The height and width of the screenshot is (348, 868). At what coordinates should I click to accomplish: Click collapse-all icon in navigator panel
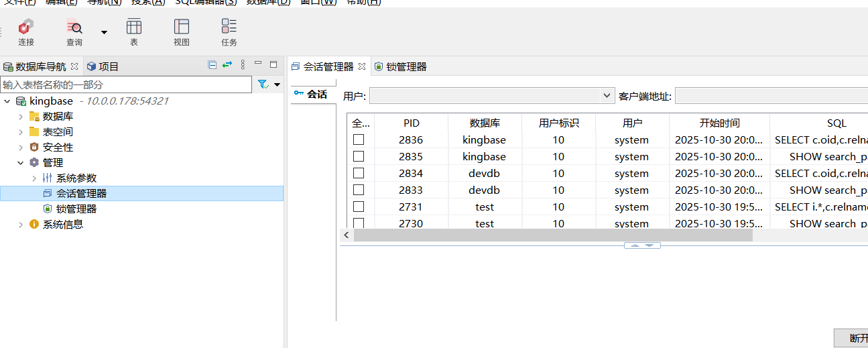(x=212, y=65)
